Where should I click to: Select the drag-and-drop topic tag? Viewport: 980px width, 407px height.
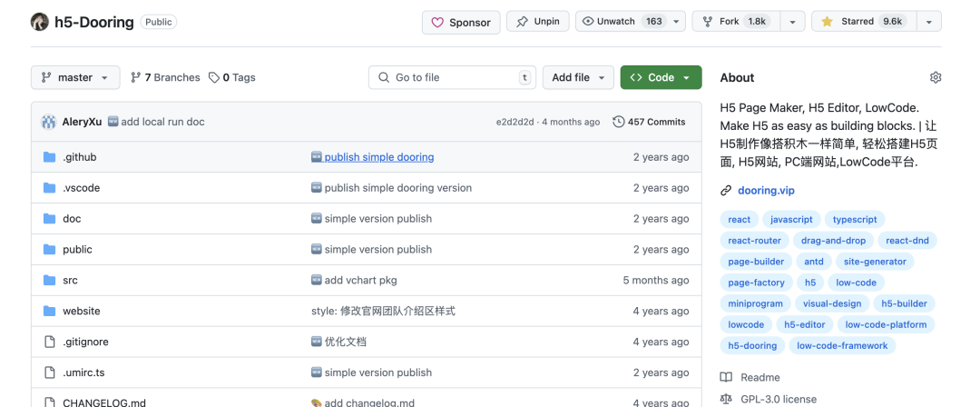[834, 241]
